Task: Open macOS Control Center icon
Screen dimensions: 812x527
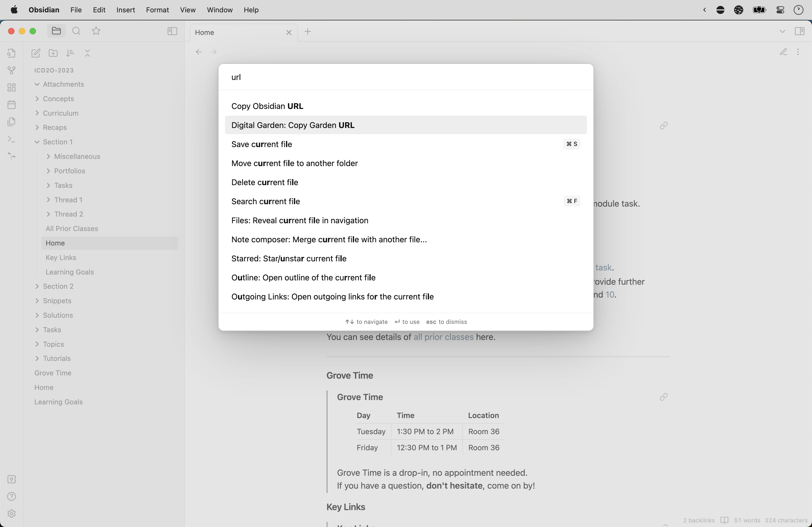Action: [x=780, y=10]
